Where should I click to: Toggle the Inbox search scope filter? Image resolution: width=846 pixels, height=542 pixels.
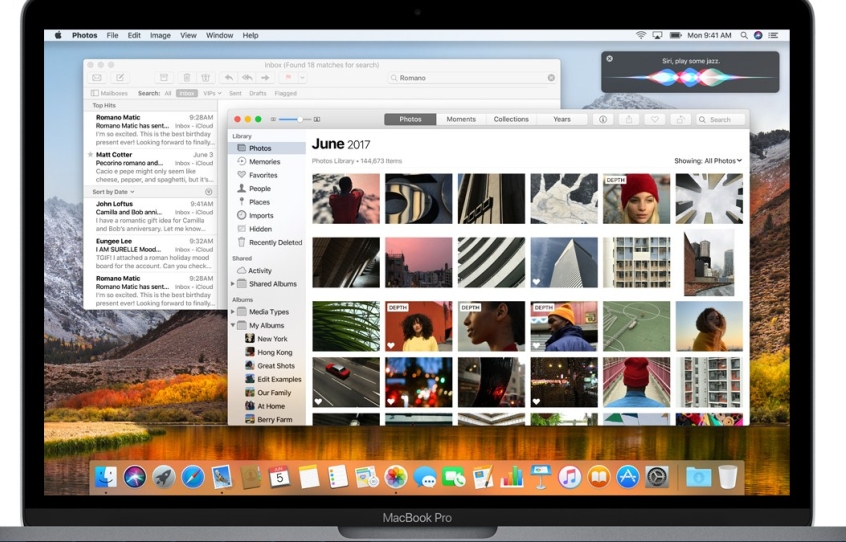click(x=186, y=93)
